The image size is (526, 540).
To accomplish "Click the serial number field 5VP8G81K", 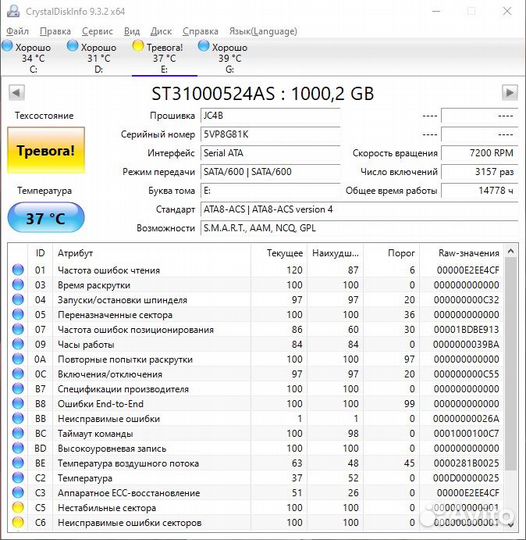I will [x=270, y=134].
